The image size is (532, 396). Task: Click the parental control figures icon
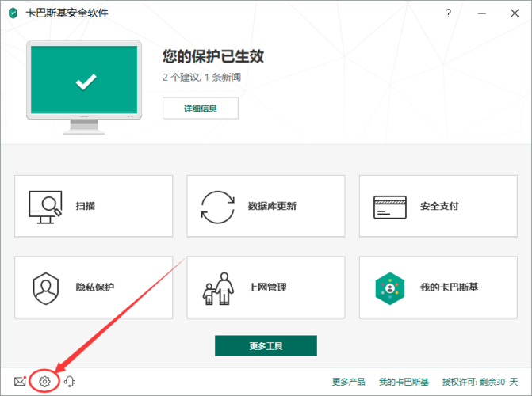coord(218,288)
